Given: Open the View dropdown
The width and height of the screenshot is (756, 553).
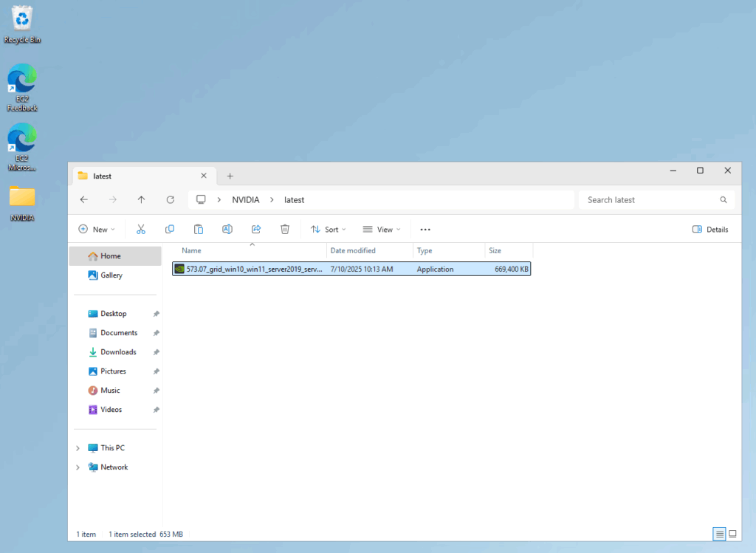Looking at the screenshot, I should [382, 230].
